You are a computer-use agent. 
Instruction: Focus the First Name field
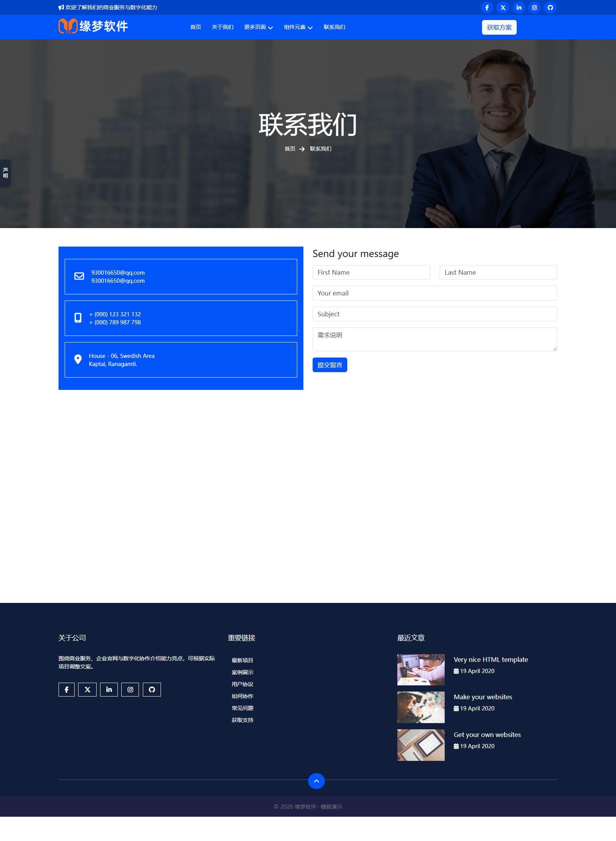tap(371, 272)
